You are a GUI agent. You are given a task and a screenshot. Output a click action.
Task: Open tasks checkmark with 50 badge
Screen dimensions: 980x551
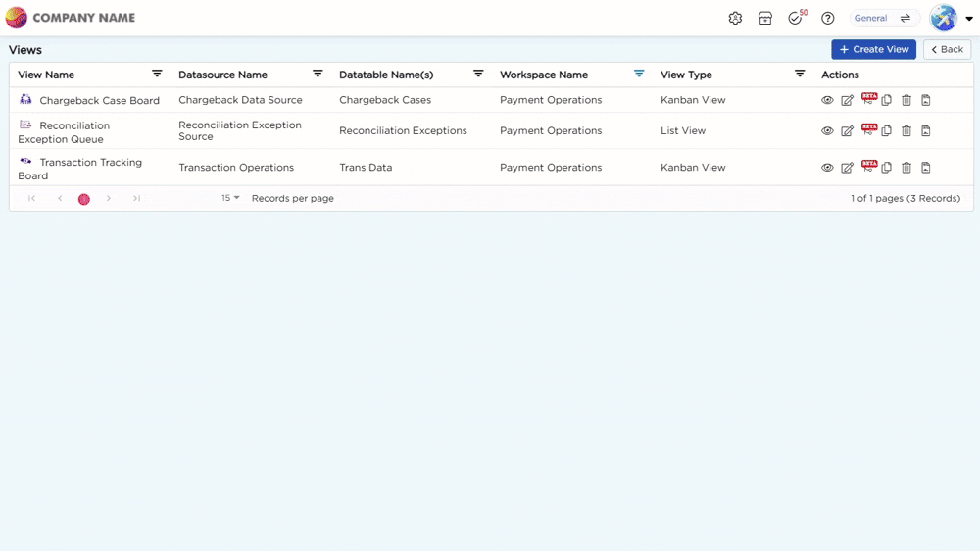(x=796, y=18)
